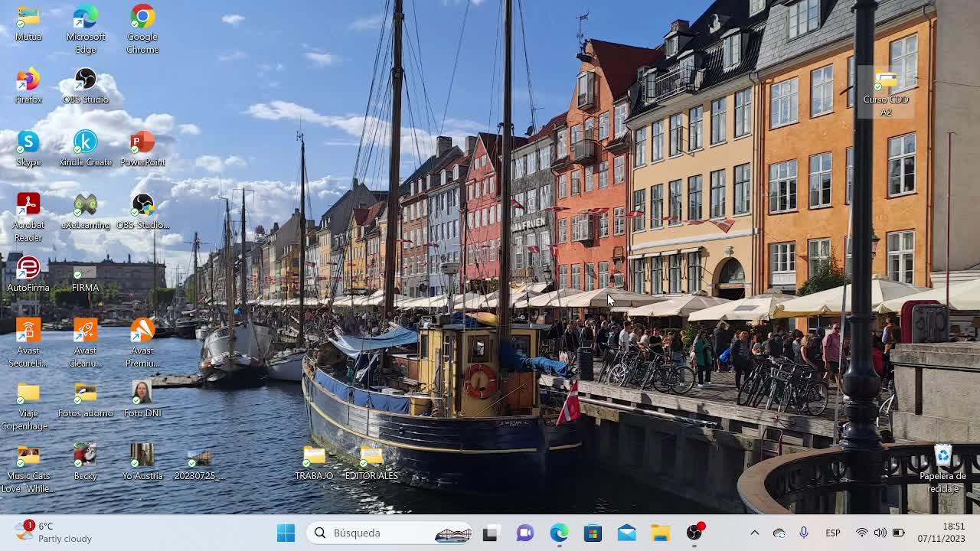Select the Papelera de reciclaje icon
Screen dimensions: 980x551
point(942,458)
